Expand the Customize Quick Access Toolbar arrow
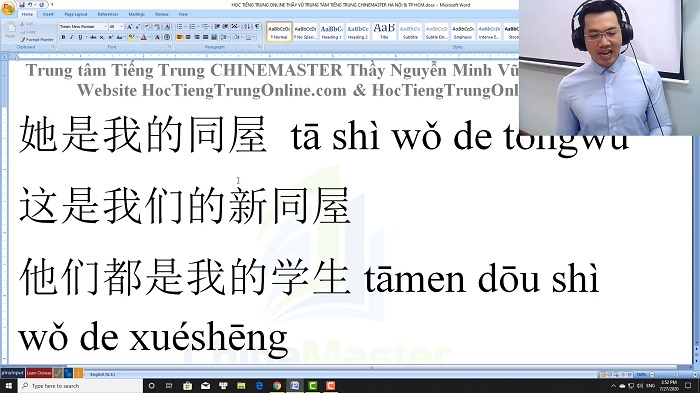 pyautogui.click(x=52, y=4)
